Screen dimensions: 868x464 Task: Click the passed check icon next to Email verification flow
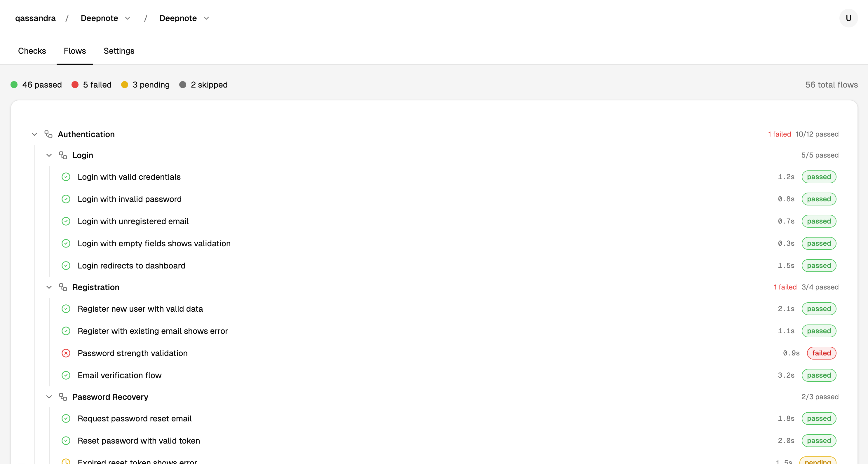[66, 375]
